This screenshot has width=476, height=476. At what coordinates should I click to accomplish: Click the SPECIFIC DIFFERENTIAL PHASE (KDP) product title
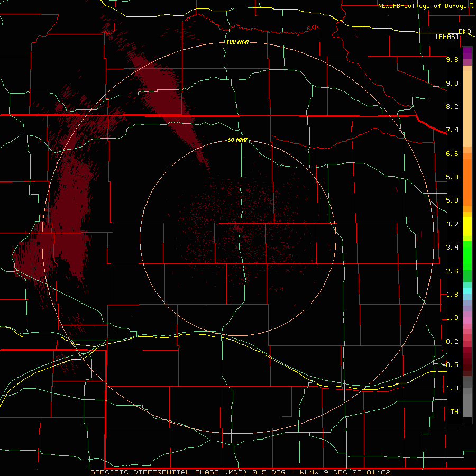pos(170,472)
